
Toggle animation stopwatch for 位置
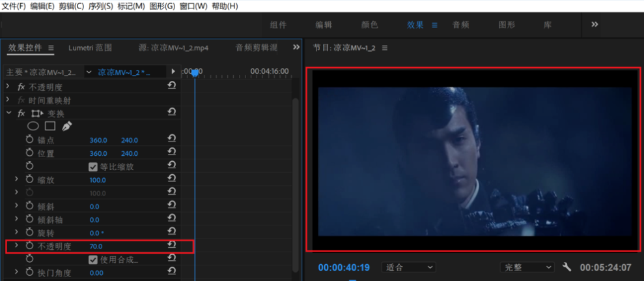tap(29, 153)
